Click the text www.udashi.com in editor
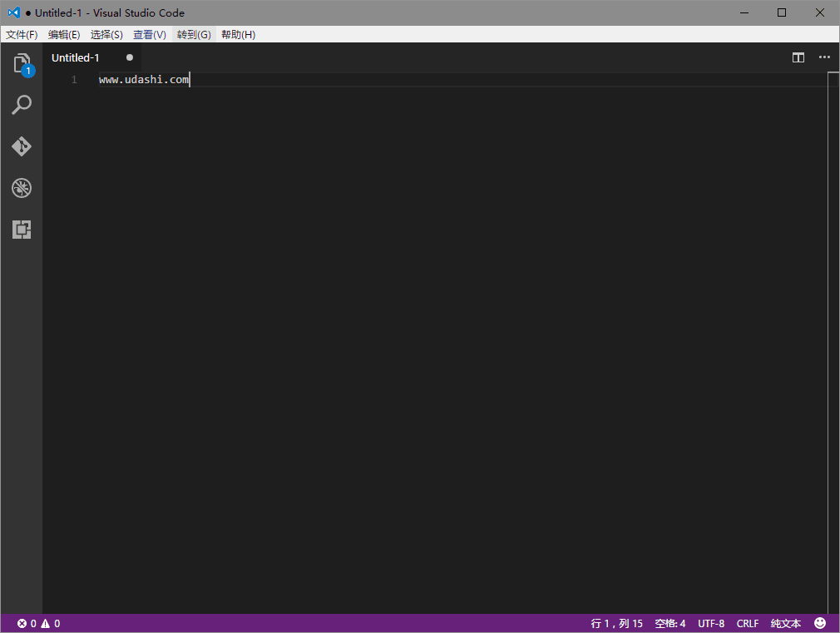This screenshot has width=840, height=633. coord(144,79)
